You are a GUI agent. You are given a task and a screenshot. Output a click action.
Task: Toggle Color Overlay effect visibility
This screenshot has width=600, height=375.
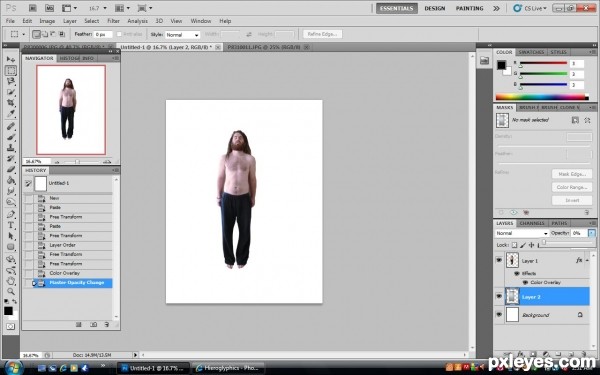(525, 282)
